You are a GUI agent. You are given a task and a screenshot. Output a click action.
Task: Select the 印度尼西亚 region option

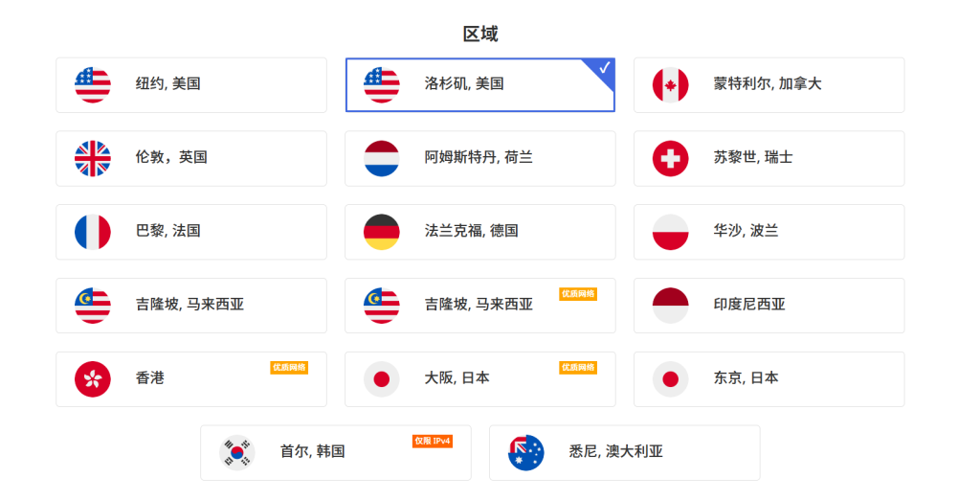768,305
